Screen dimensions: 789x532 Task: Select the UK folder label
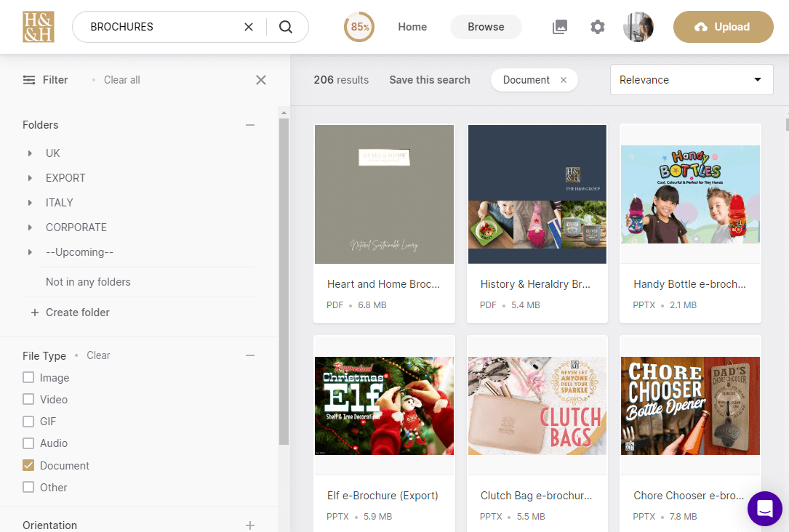pyautogui.click(x=53, y=153)
